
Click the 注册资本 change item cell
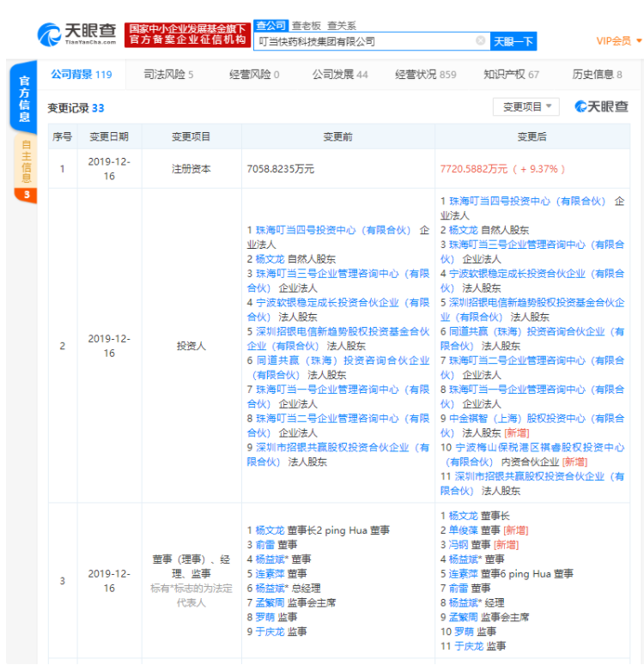[x=191, y=169]
